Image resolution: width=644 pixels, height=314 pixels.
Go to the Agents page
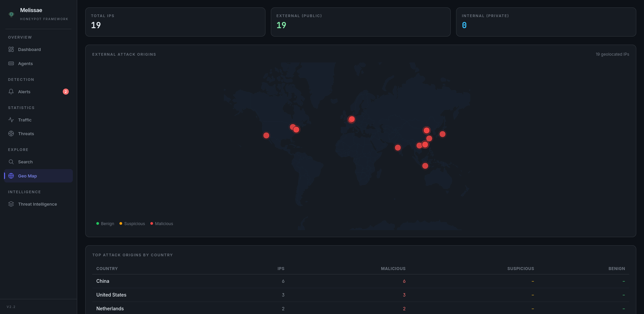38,63
